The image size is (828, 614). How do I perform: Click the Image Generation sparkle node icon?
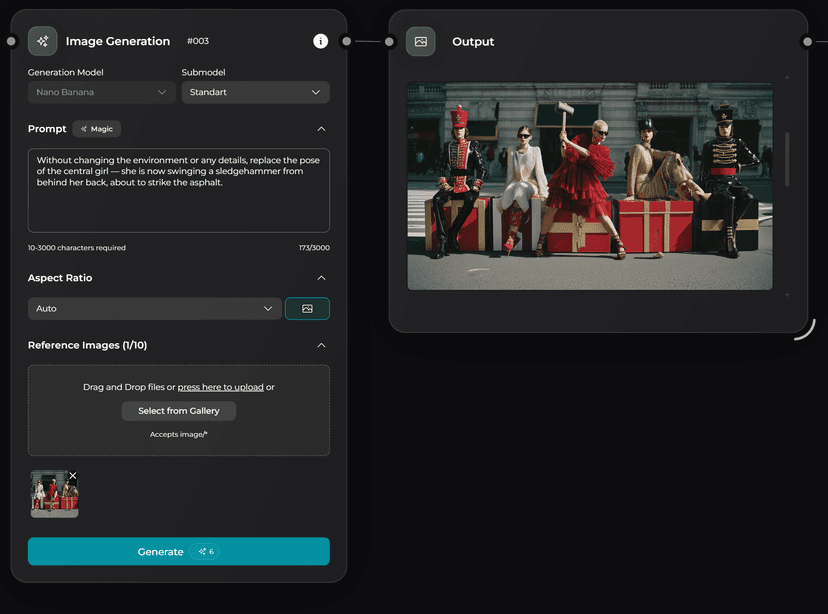(x=42, y=41)
